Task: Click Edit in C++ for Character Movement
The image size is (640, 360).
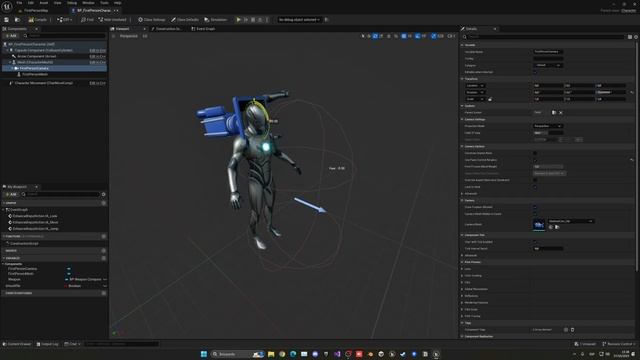Action: 98,83
